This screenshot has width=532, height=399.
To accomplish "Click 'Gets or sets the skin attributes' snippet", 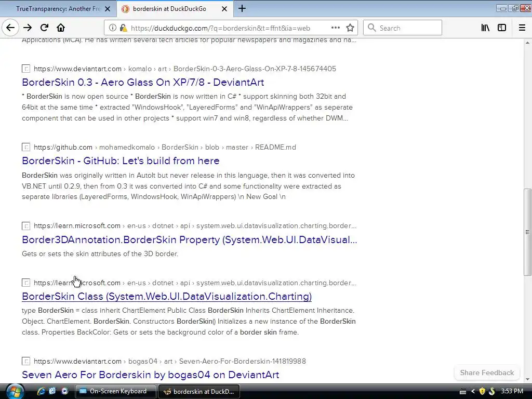I will tap(100, 254).
